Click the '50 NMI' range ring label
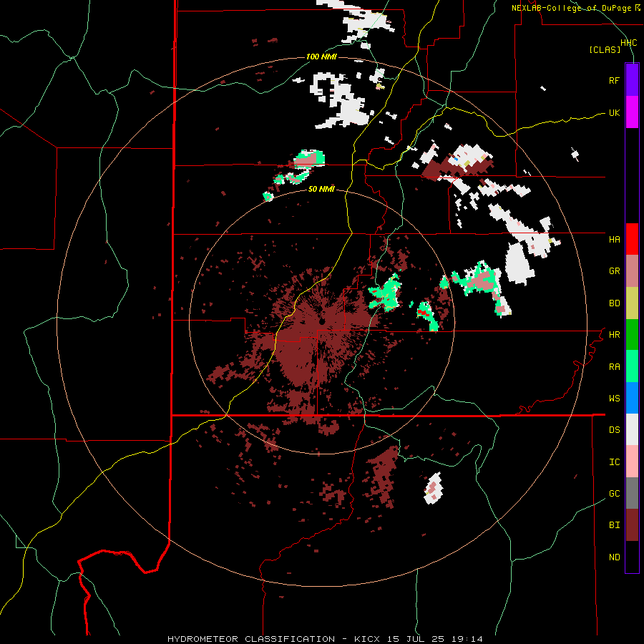This screenshot has height=644, width=644. pyautogui.click(x=321, y=190)
